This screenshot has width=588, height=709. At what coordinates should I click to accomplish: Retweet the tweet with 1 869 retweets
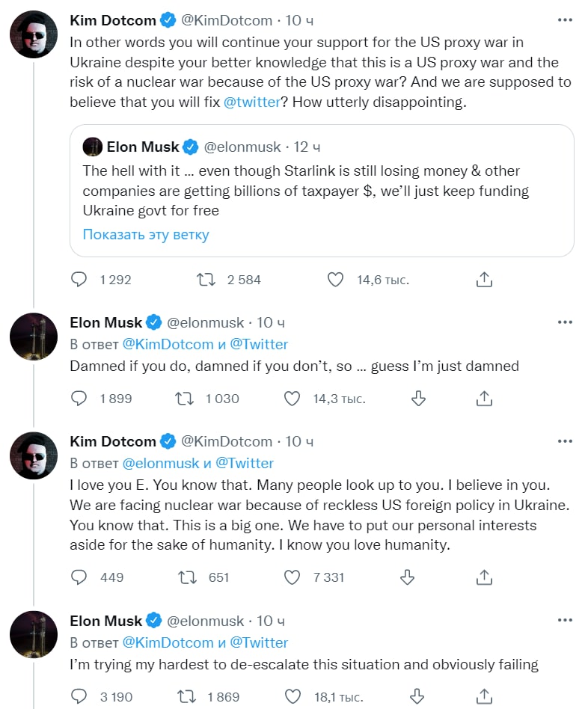(x=184, y=696)
